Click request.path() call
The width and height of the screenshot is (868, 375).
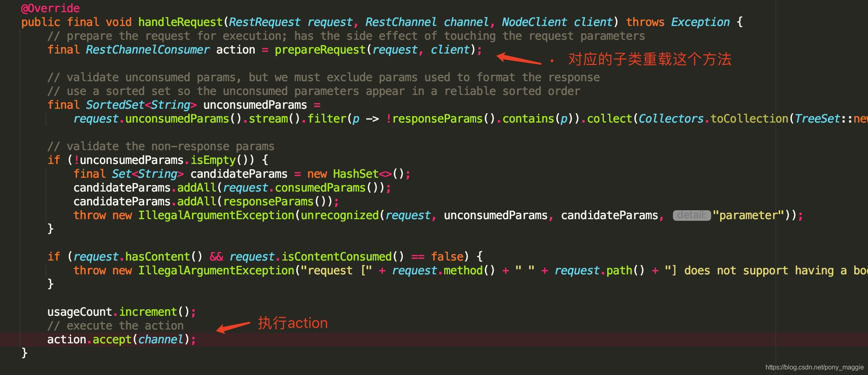point(600,270)
